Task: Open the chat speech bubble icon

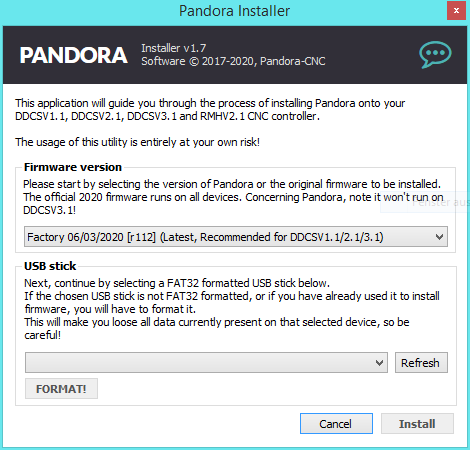Action: (435, 55)
